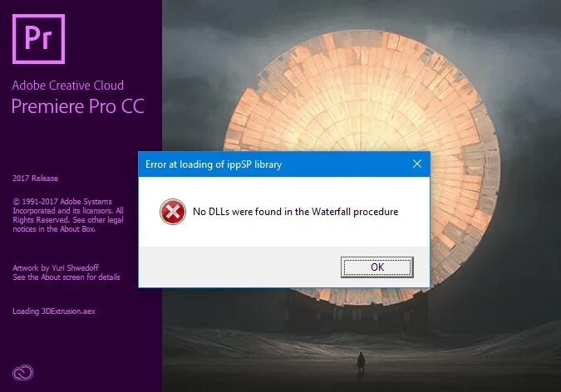Click 'Artwork by Yuri Shwedoff' credit
This screenshot has width=561, height=392.
tap(56, 267)
